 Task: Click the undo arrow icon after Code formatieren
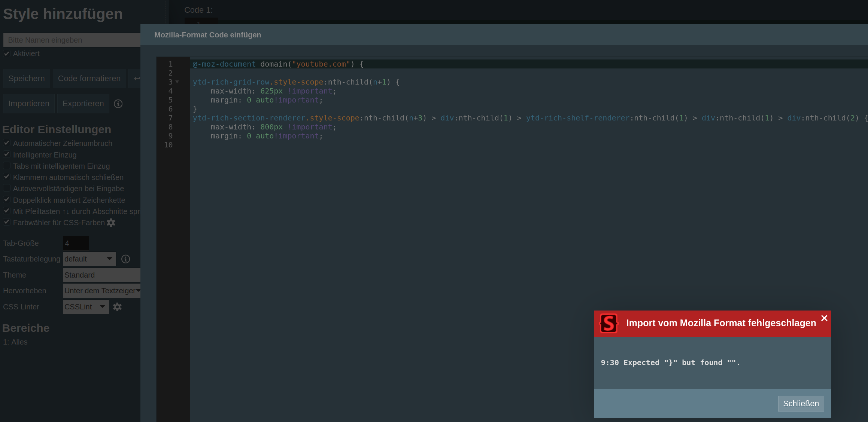137,79
